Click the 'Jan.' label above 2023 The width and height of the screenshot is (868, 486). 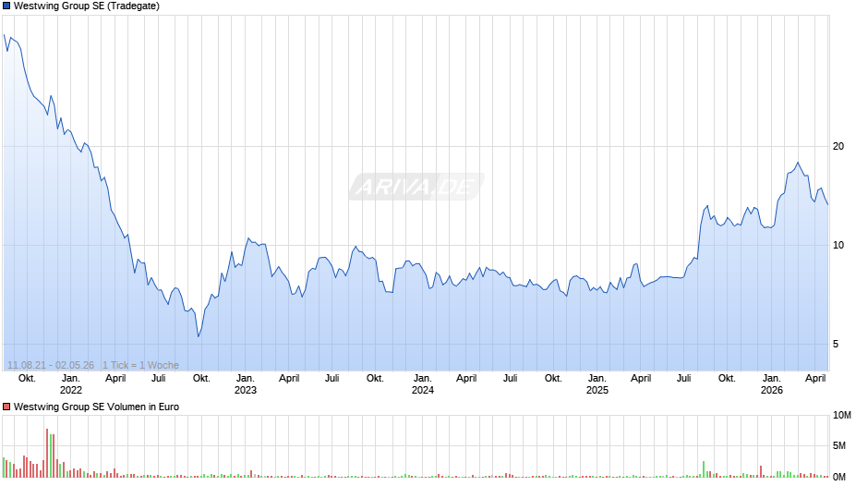coord(246,379)
